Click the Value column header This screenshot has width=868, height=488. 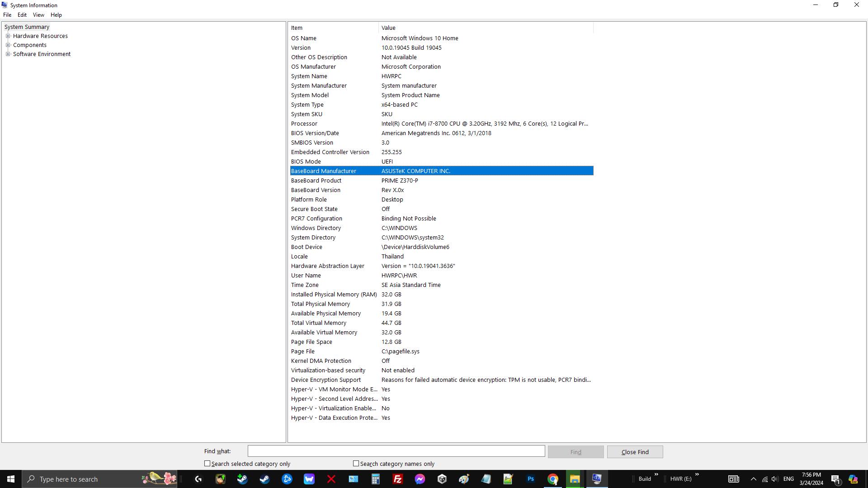[x=486, y=28]
